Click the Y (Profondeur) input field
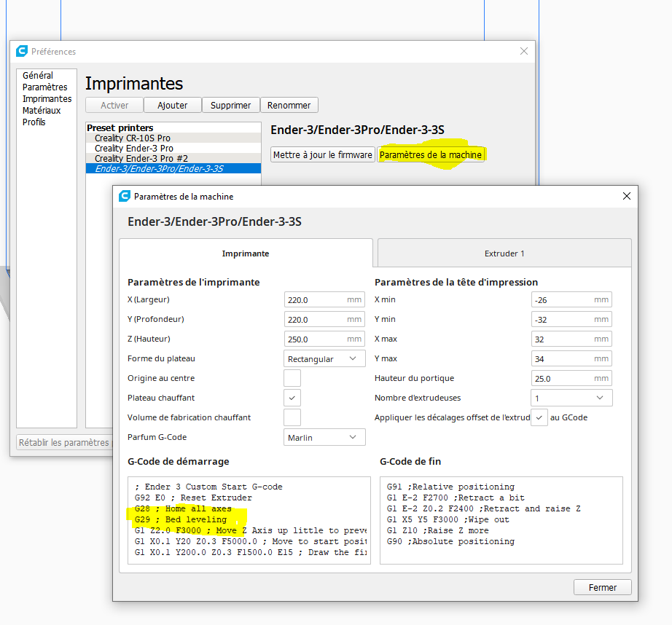 [x=324, y=319]
